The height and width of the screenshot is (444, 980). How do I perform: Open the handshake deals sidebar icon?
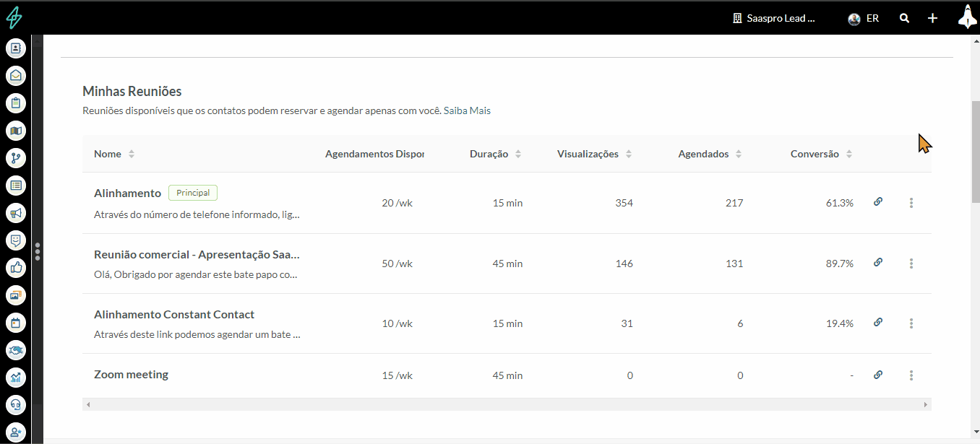[x=16, y=349]
